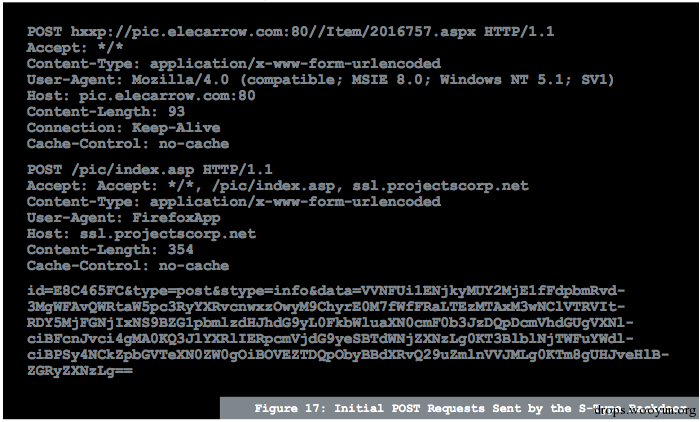
Task: Click the 'User-Agent: FirefoxApp' line
Action: click(x=123, y=218)
